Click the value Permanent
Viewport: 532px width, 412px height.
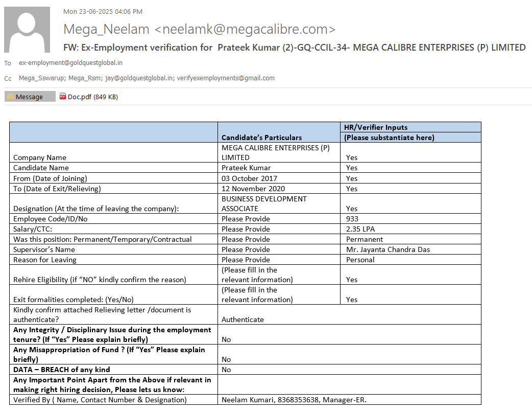[365, 239]
